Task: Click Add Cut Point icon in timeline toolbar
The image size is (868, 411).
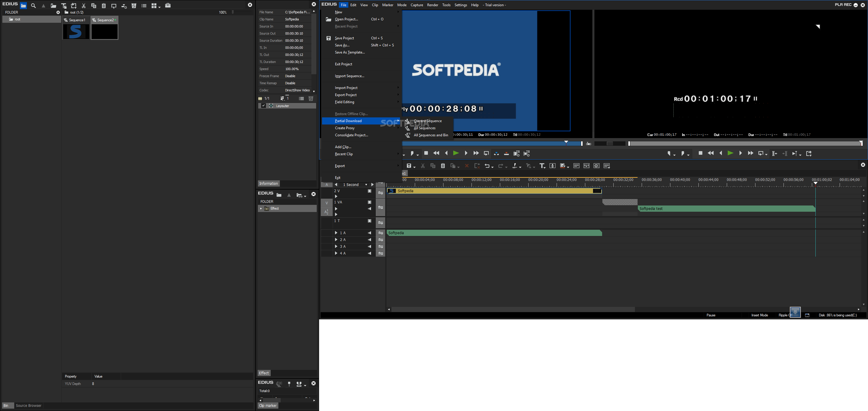Action: 515,166
